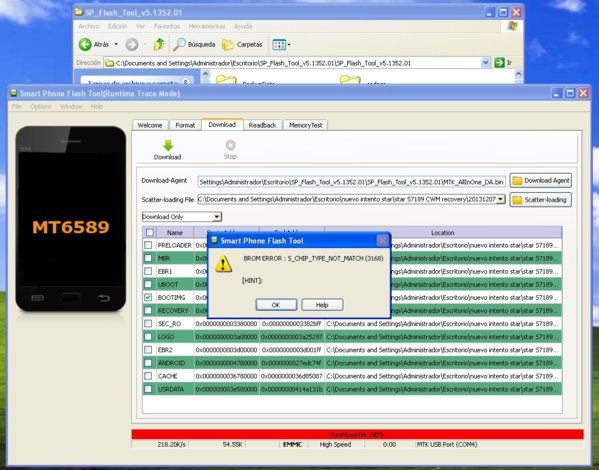Click the Búsqueda search icon in Explorer
The height and width of the screenshot is (470, 599).
pyautogui.click(x=179, y=45)
